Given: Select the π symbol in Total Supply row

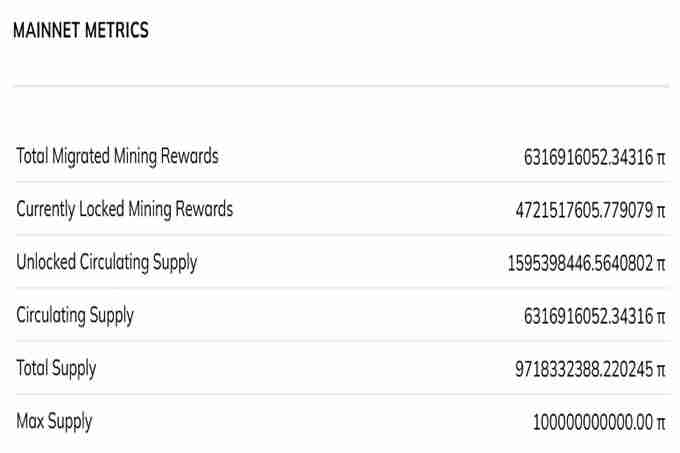Looking at the screenshot, I should tap(660, 370).
